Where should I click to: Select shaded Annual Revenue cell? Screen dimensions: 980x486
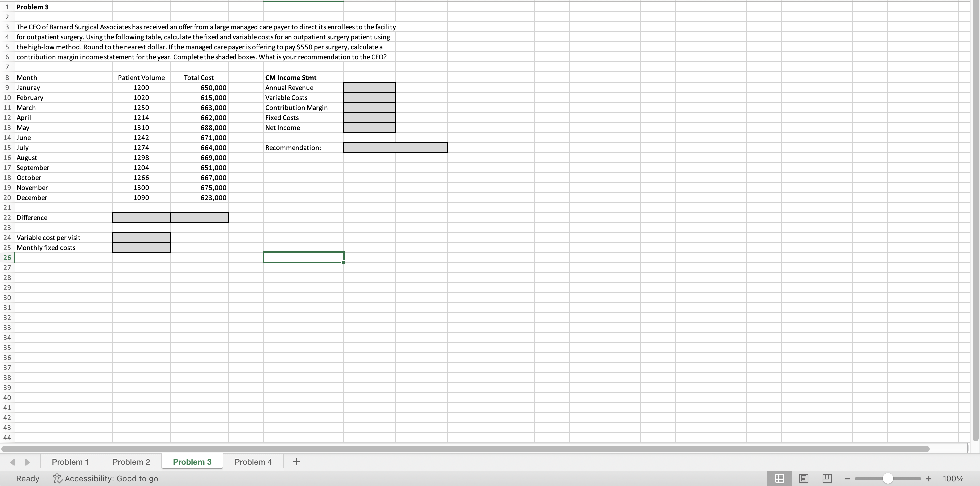(369, 88)
